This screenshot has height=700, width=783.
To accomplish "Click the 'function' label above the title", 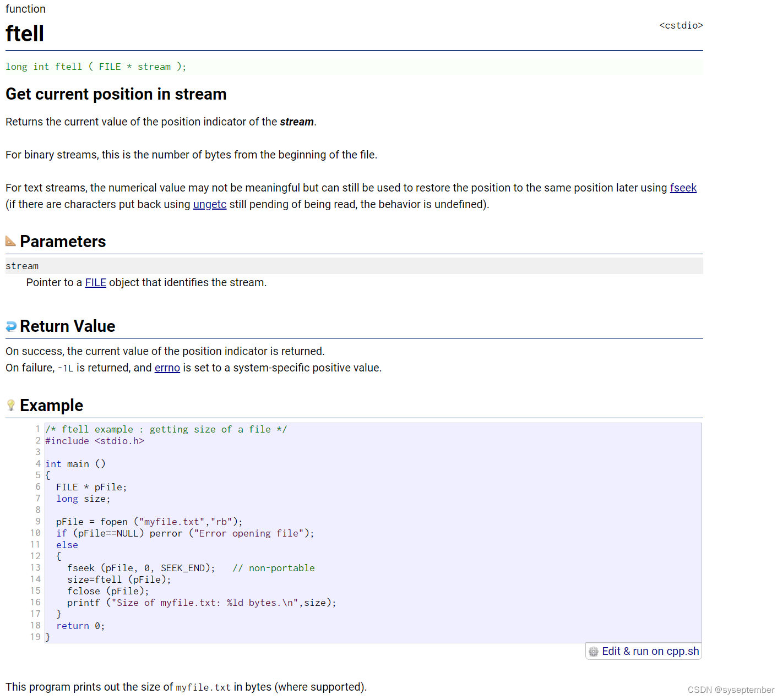I will click(26, 9).
